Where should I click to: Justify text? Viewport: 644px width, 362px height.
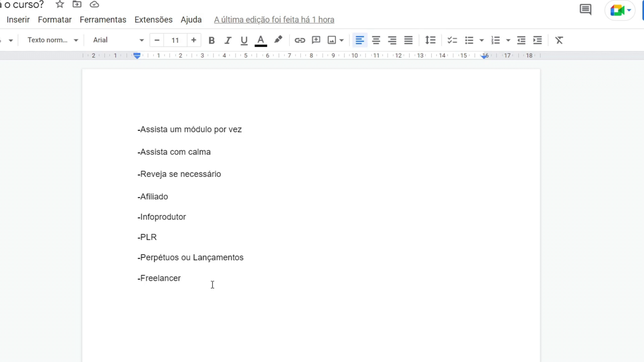tap(409, 40)
